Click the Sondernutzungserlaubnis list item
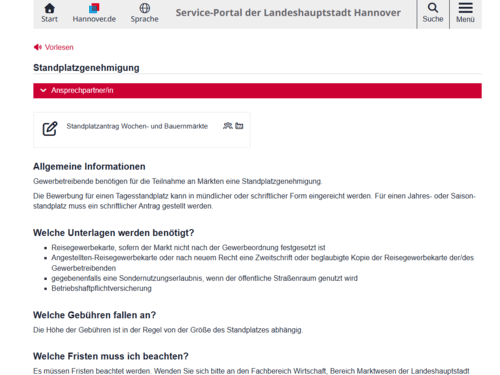 click(x=204, y=278)
